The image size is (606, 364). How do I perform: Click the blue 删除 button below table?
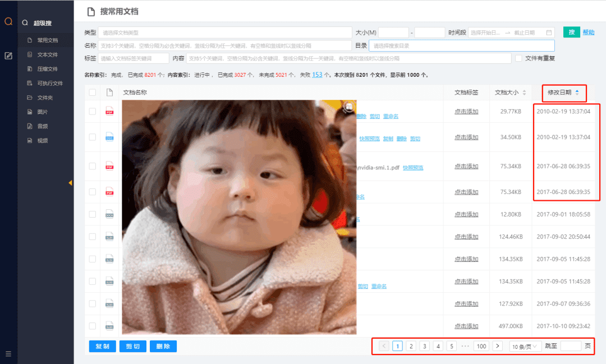(x=163, y=346)
